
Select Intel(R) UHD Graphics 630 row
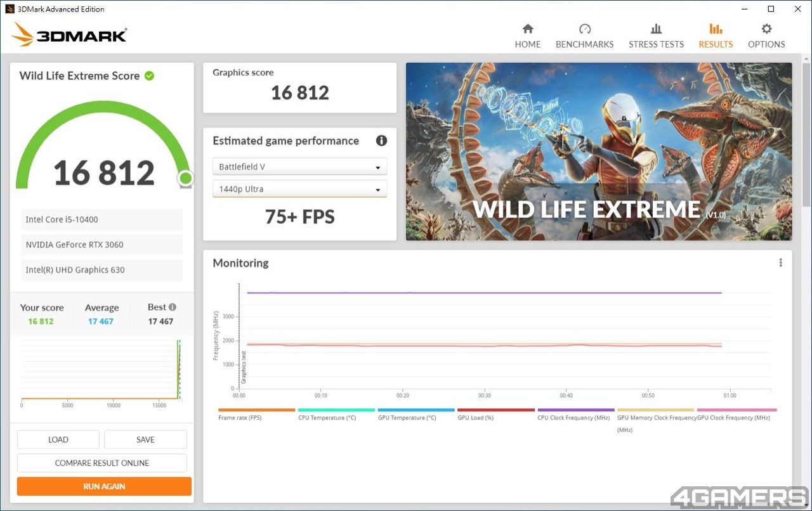tap(101, 269)
